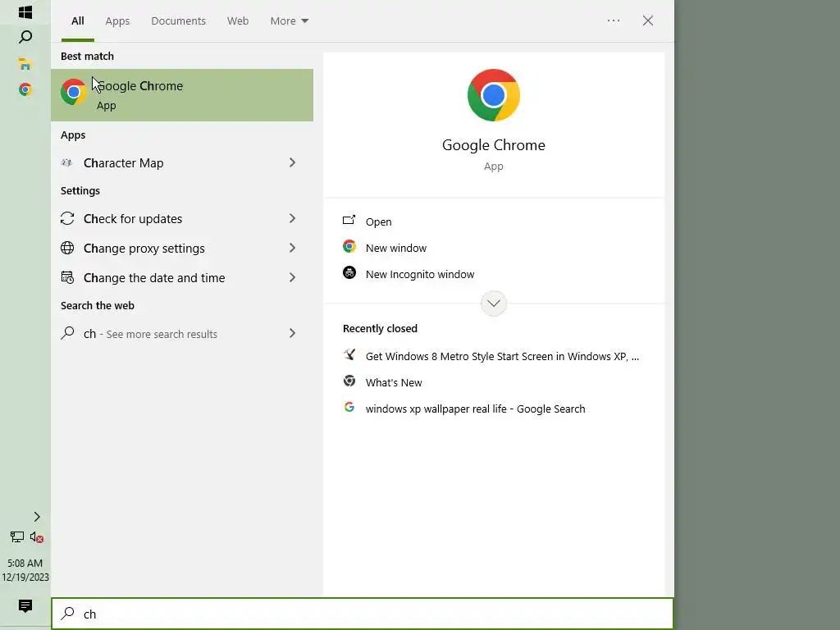The image size is (840, 630).
Task: Click the Chrome icon next to New window
Action: tap(349, 246)
